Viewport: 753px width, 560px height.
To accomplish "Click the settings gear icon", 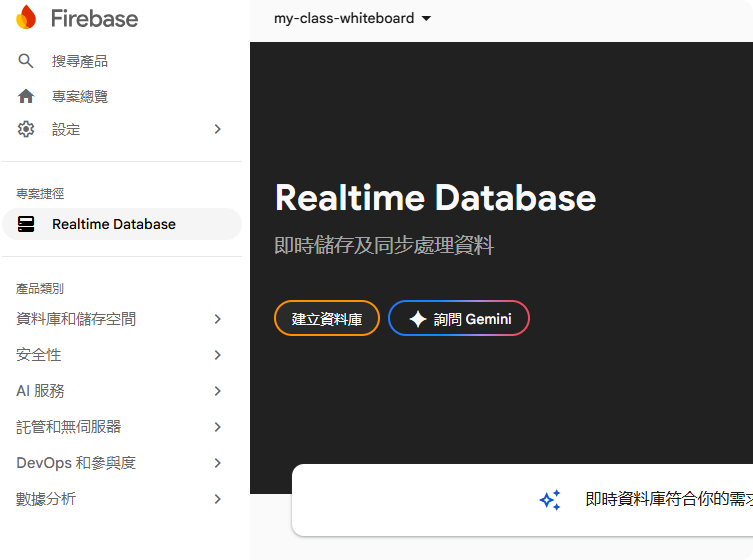I will tap(26, 129).
